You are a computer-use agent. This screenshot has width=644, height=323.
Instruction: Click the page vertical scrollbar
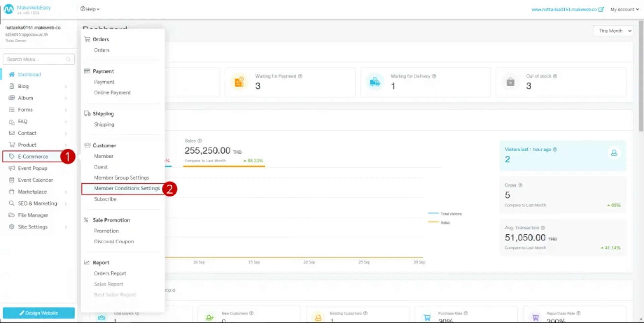click(641, 77)
